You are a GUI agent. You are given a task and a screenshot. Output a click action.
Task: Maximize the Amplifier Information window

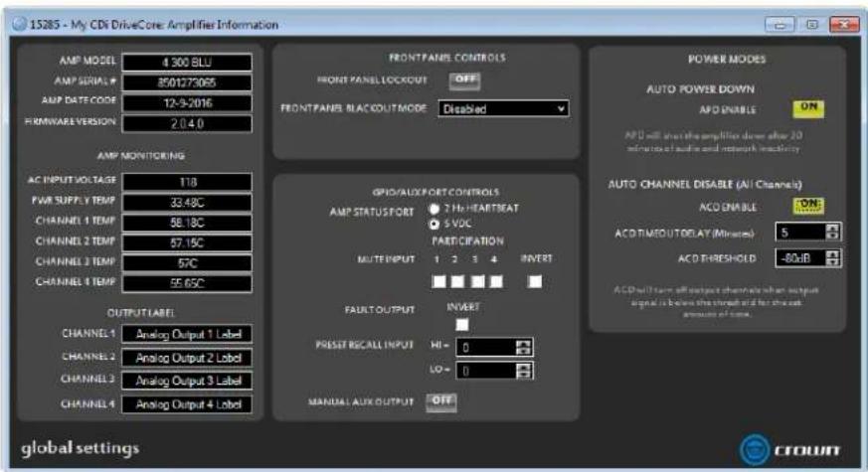812,25
